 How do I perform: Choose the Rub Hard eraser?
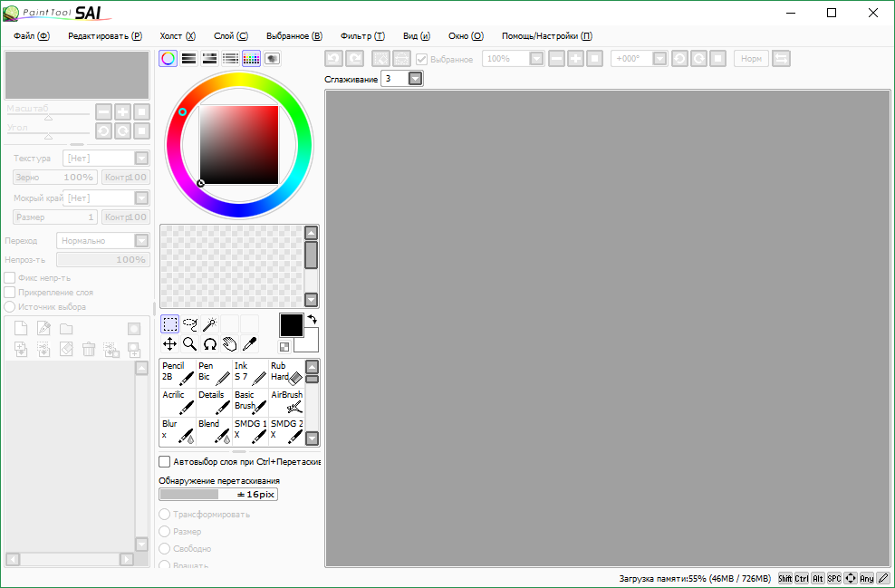(x=286, y=373)
